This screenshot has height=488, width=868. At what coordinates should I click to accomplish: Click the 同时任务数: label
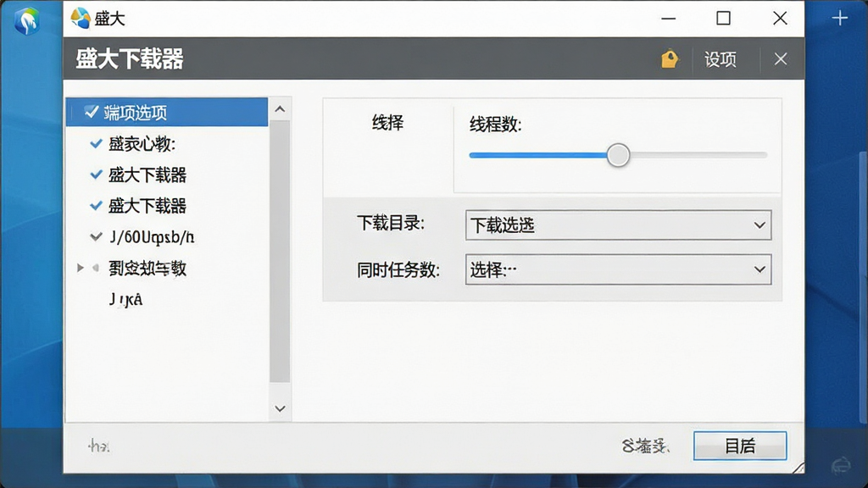point(398,270)
